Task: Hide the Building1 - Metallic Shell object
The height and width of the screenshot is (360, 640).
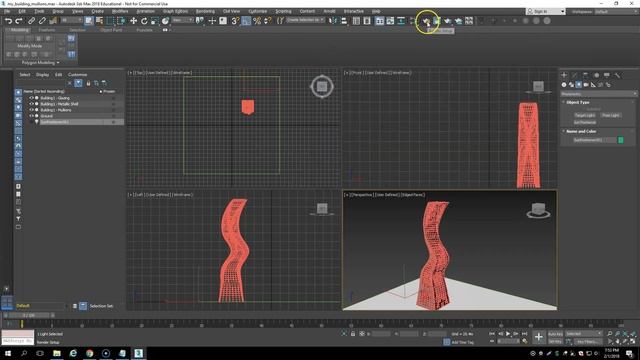Action: [x=31, y=104]
